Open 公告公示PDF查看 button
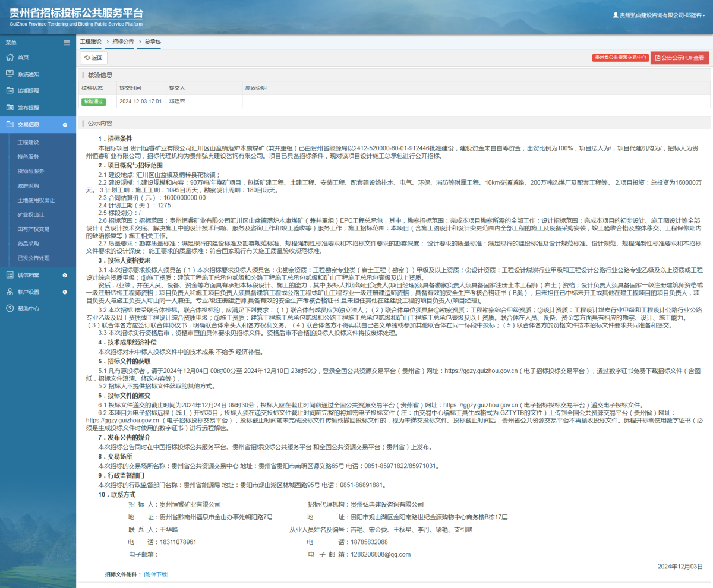713x588 pixels. click(680, 58)
